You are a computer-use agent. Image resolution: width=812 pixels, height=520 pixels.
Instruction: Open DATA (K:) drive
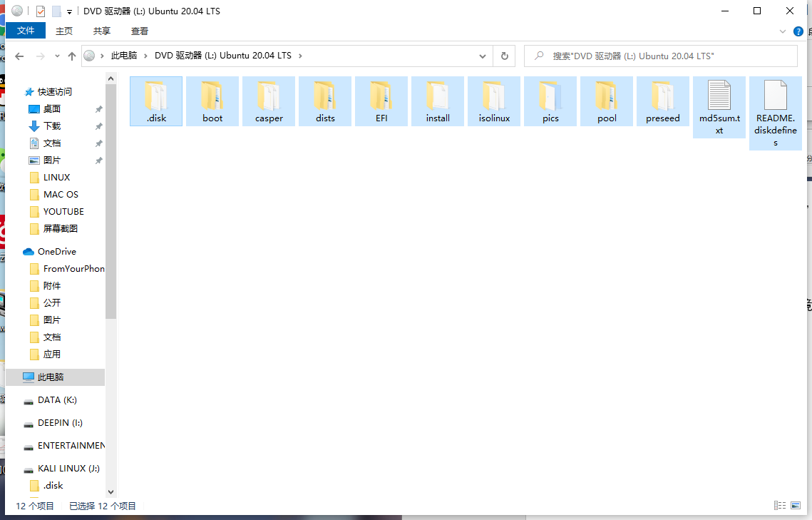coord(57,400)
